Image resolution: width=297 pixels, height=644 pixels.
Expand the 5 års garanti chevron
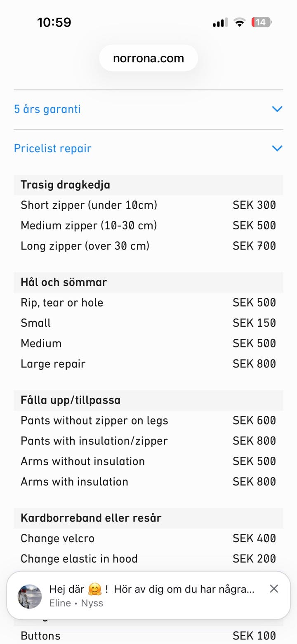pos(277,109)
